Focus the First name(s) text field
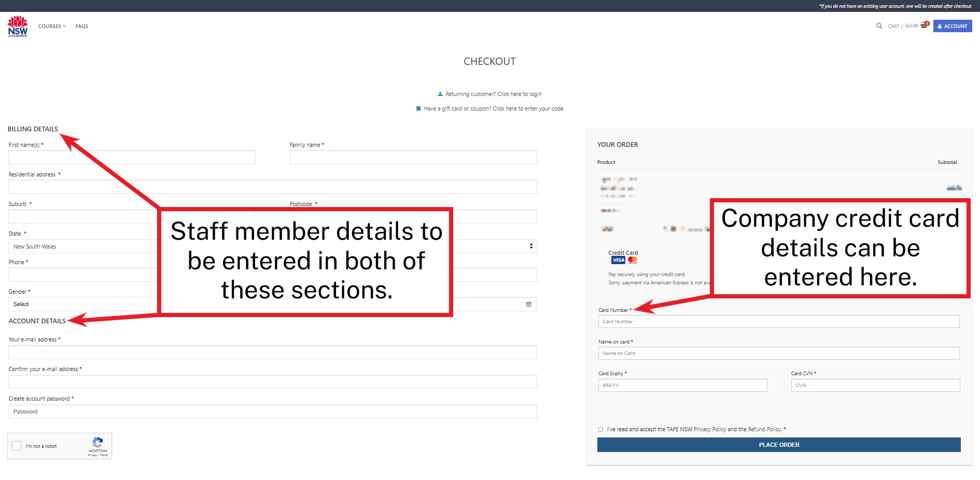This screenshot has width=980, height=480. point(132,157)
